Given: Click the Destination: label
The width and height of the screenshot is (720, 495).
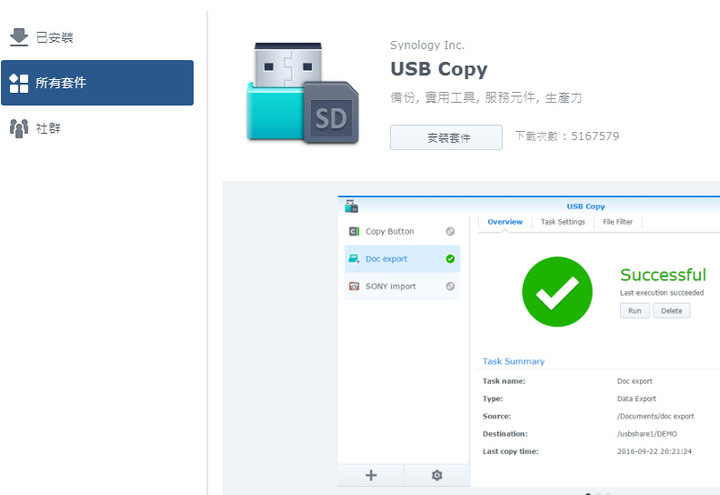Looking at the screenshot, I should pyautogui.click(x=505, y=434).
